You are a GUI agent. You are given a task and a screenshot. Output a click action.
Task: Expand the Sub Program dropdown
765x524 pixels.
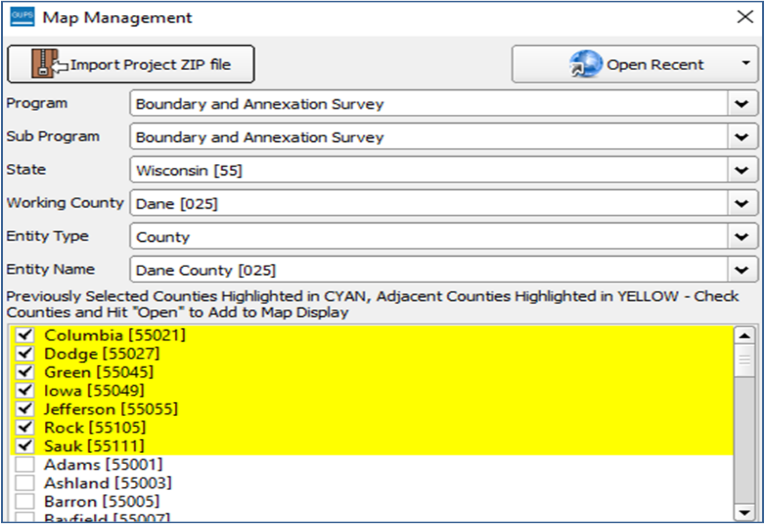(741, 136)
